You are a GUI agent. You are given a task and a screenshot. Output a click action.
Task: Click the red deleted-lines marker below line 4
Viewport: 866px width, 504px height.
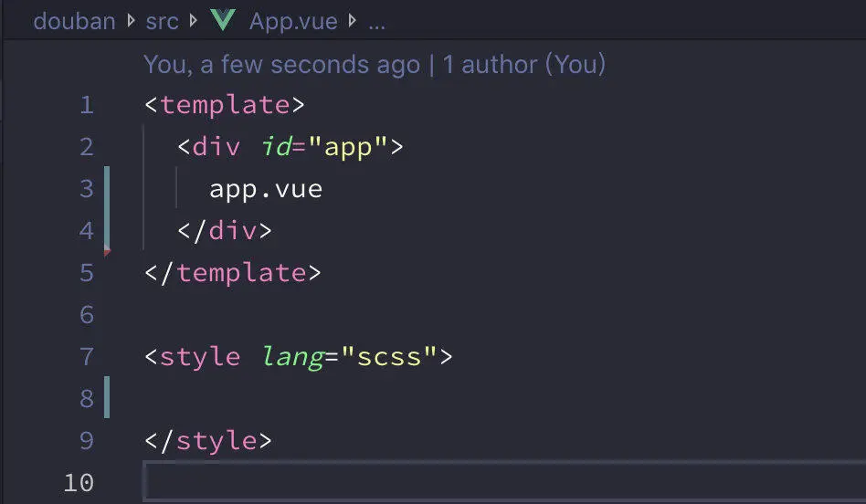click(x=107, y=252)
